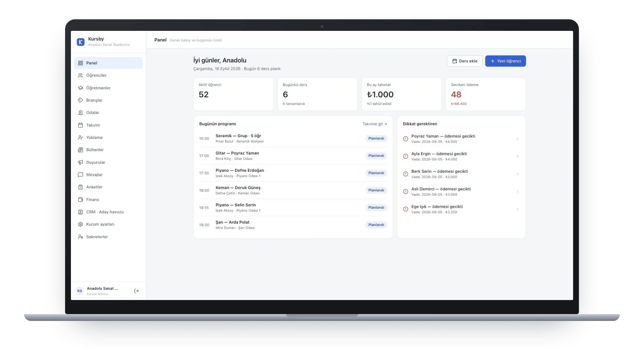This screenshot has width=644, height=347.
Task: Open the Piyano — Selin Serin lesson
Action: pyautogui.click(x=293, y=207)
